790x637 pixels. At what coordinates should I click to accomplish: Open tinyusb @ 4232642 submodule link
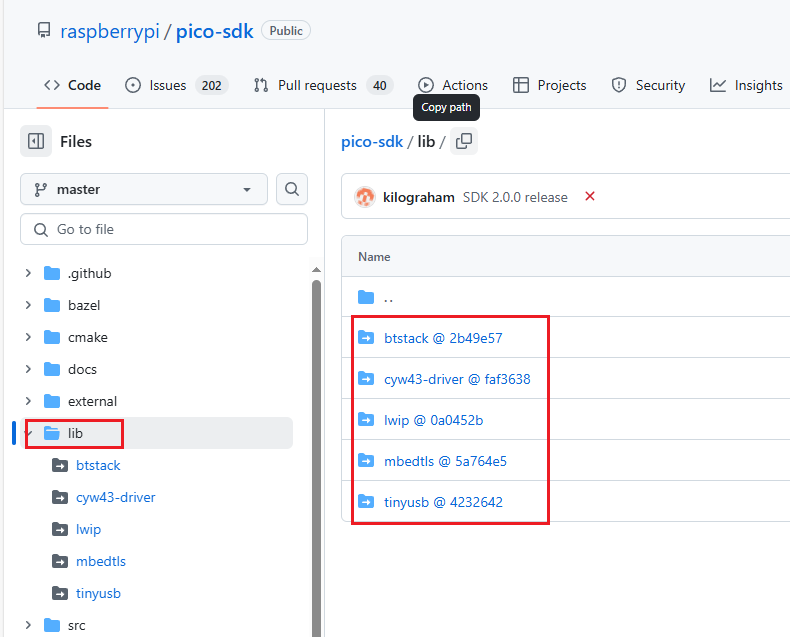tap(443, 502)
